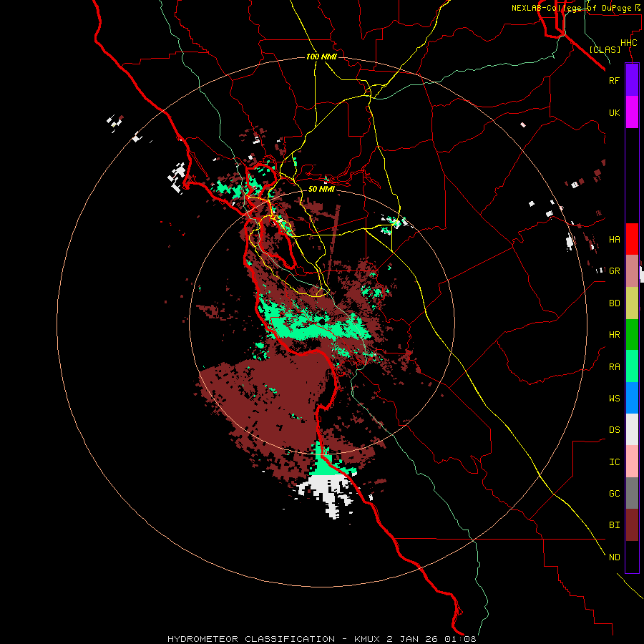Click the GR legend color block

(632, 271)
